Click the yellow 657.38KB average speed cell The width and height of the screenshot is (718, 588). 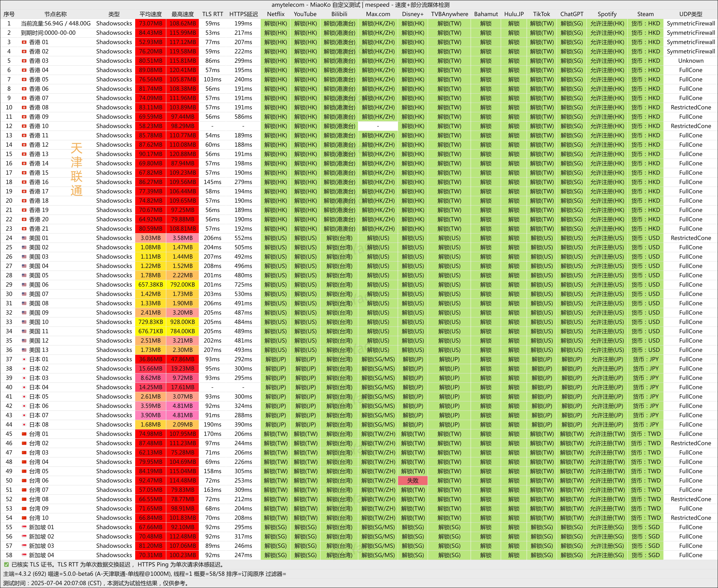point(150,285)
